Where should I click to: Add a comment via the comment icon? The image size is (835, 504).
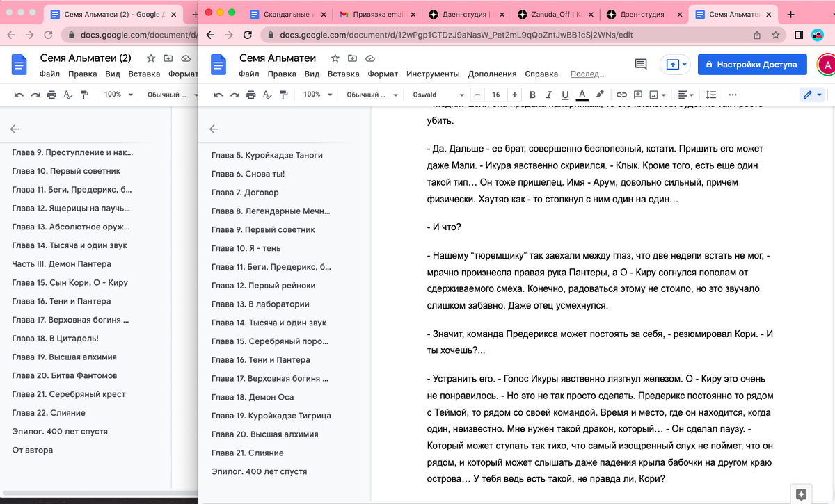coord(637,94)
